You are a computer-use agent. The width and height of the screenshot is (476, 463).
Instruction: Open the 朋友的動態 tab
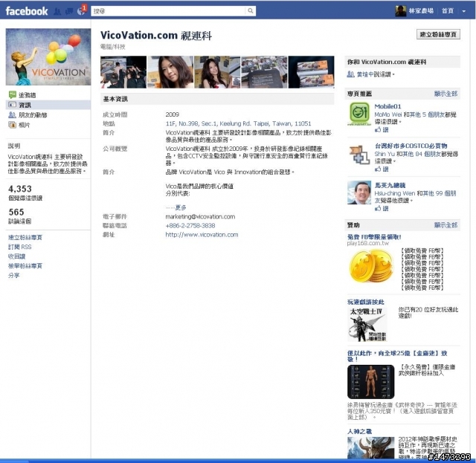(x=33, y=115)
